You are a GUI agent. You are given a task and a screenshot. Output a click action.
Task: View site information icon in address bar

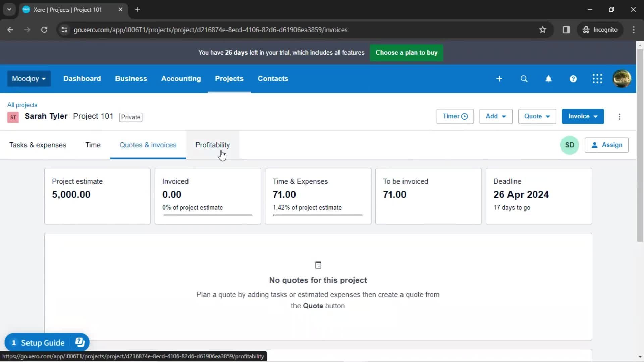pos(64,30)
